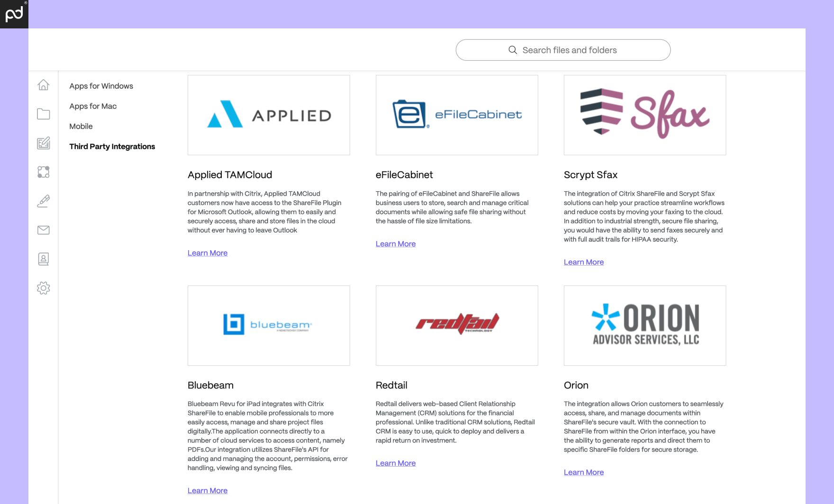
Task: Open Learn More link for Redtail
Action: (396, 463)
